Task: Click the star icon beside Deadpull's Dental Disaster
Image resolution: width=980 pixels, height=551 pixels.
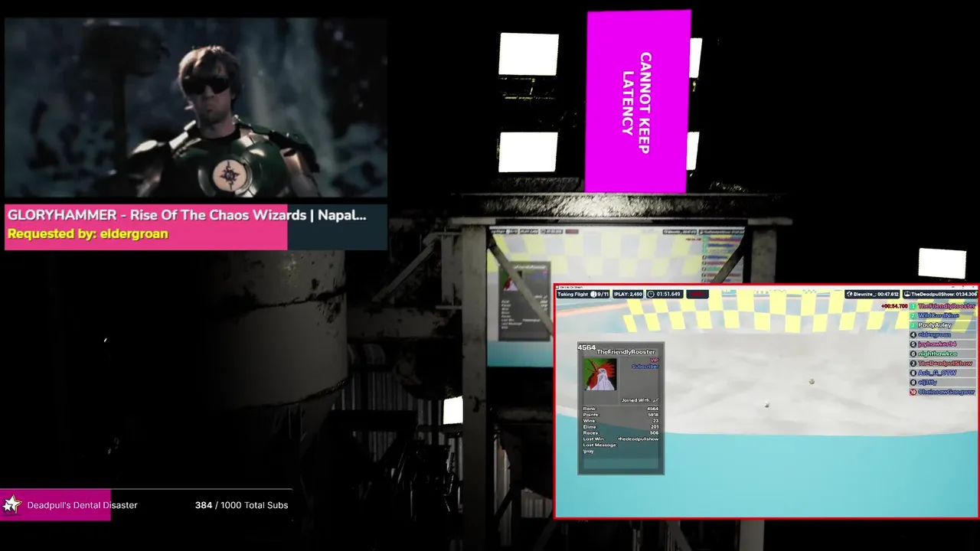Action: point(11,505)
